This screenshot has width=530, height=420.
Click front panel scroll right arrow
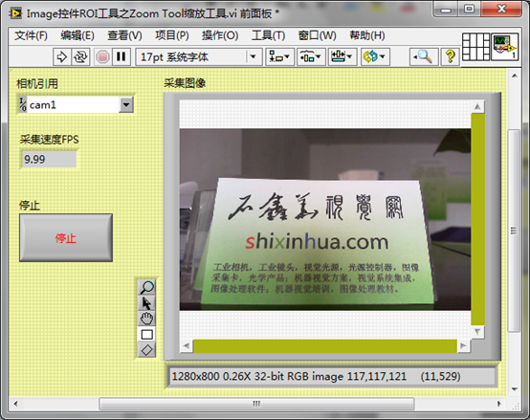tap(499, 404)
